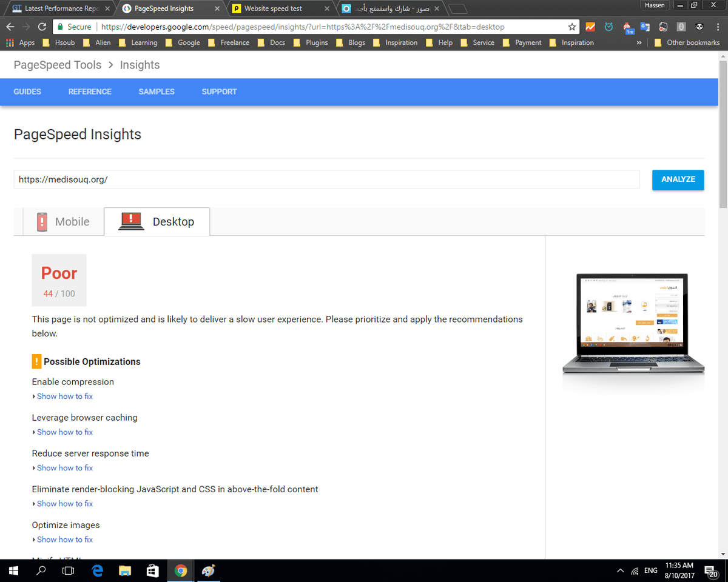Viewport: 728px width, 582px height.
Task: Go back with browser back arrow
Action: tap(10, 27)
